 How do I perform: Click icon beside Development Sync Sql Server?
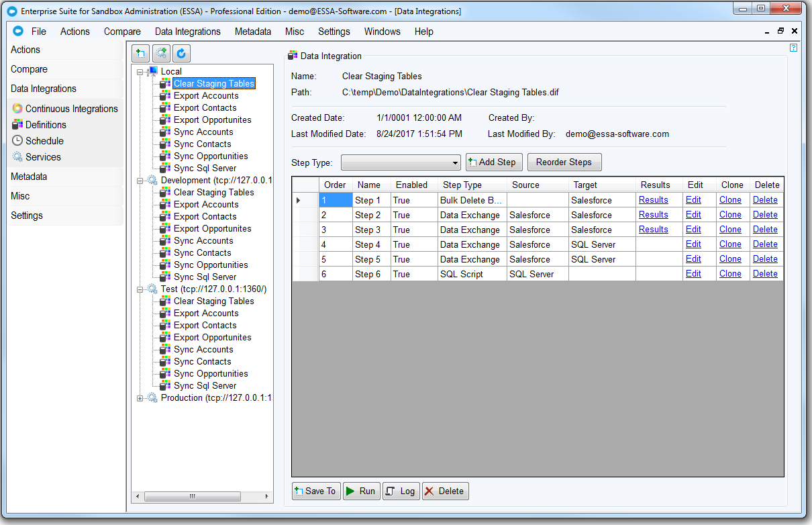(165, 277)
